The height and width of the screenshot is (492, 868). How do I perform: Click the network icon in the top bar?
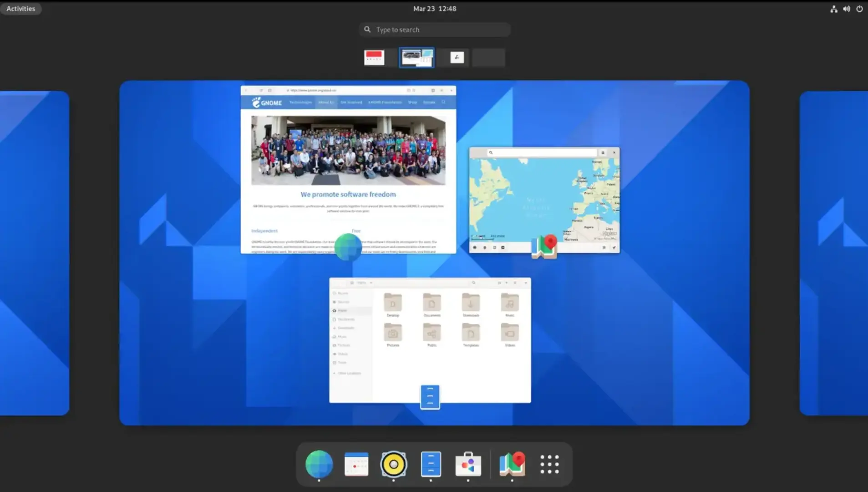pyautogui.click(x=834, y=9)
